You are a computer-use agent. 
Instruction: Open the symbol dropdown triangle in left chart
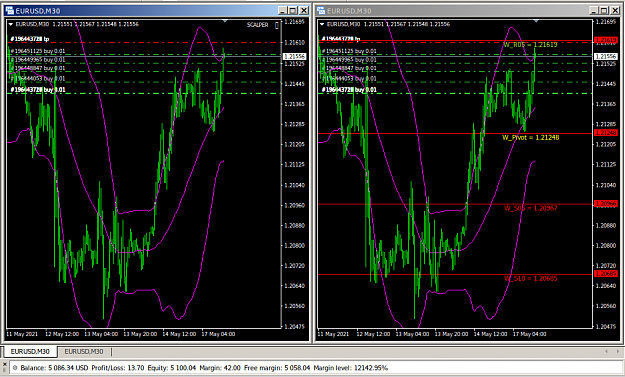click(11, 24)
